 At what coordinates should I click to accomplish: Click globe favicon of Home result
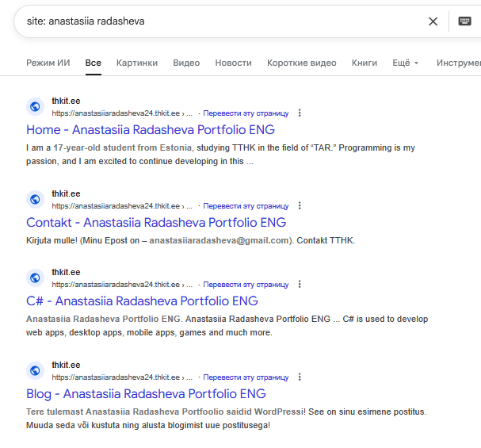(x=34, y=107)
